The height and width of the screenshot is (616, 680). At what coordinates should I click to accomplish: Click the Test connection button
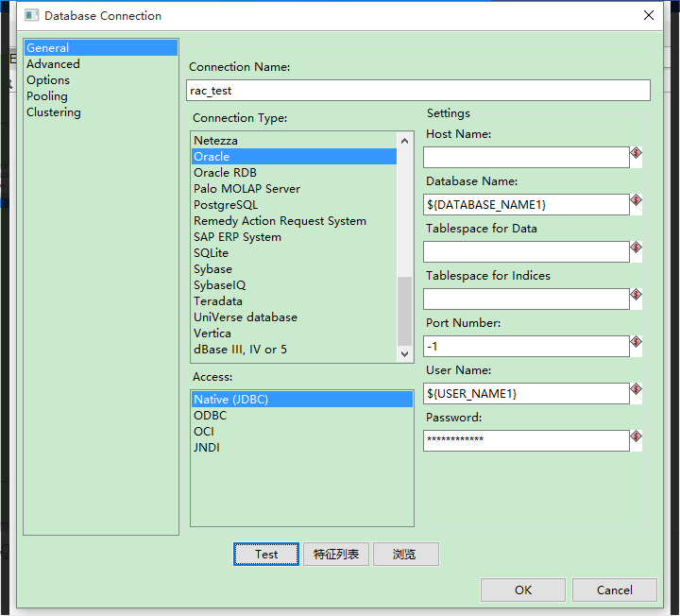point(266,554)
